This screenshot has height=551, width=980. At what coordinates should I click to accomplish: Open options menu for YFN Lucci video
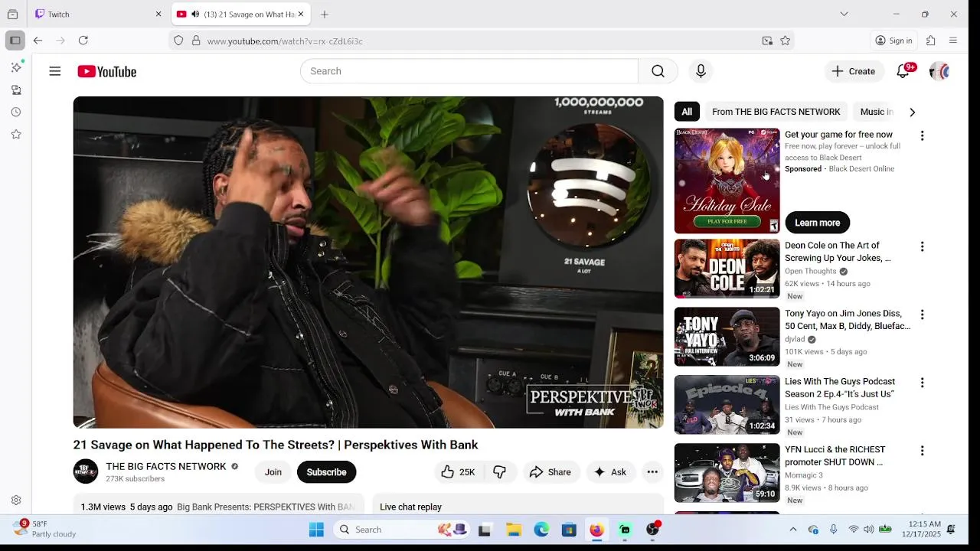tap(922, 451)
